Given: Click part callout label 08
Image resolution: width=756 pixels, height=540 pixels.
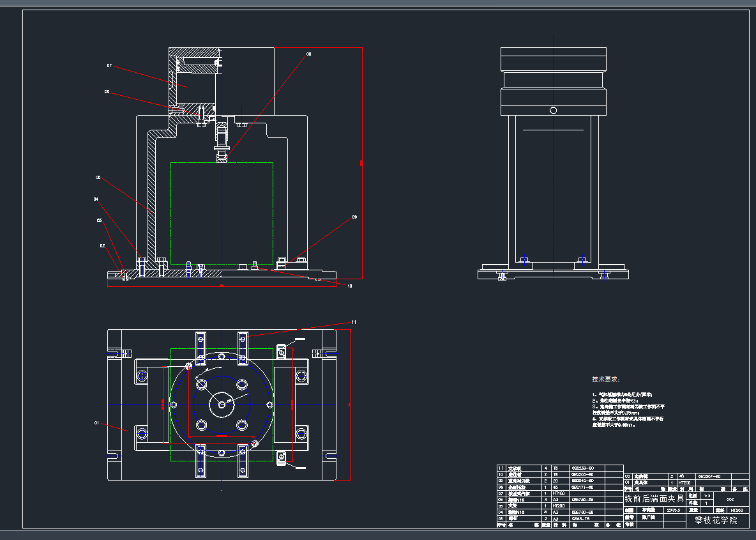Looking at the screenshot, I should point(308,55).
